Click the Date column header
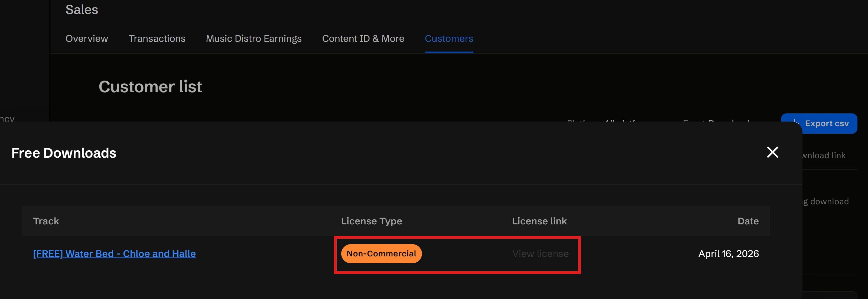This screenshot has width=868, height=299. [748, 221]
